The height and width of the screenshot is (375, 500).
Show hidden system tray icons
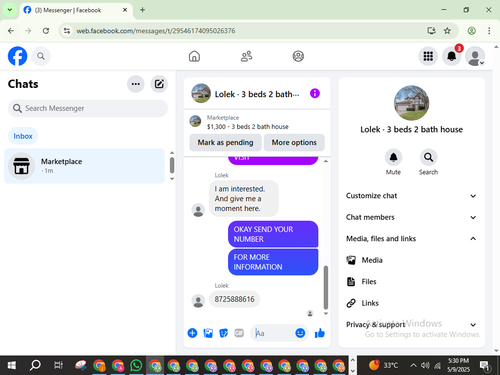(413, 365)
